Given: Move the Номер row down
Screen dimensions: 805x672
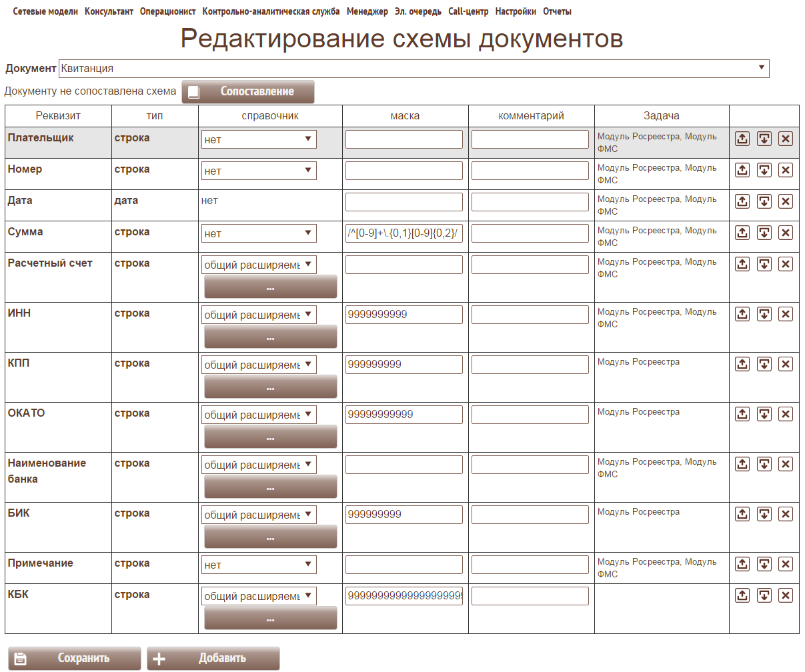Looking at the screenshot, I should tap(764, 170).
